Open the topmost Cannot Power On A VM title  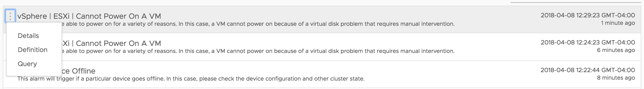point(89,16)
